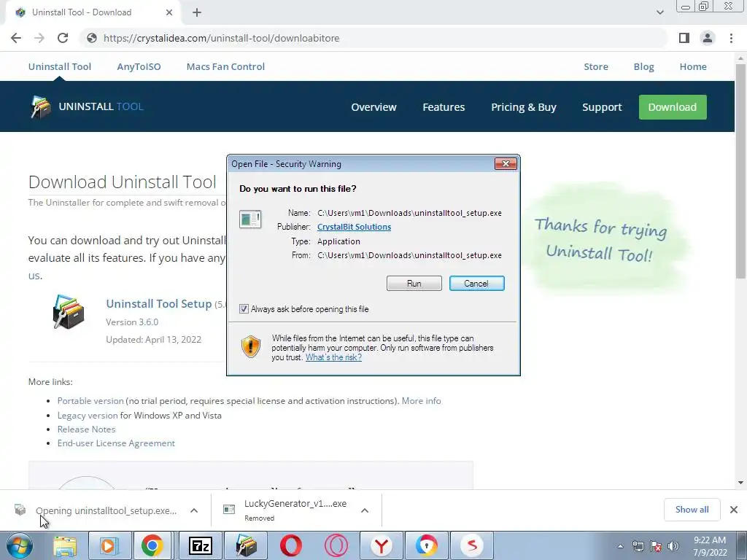Image resolution: width=747 pixels, height=560 pixels.
Task: Close the Uninstall Tool - Download tab
Action: [169, 12]
